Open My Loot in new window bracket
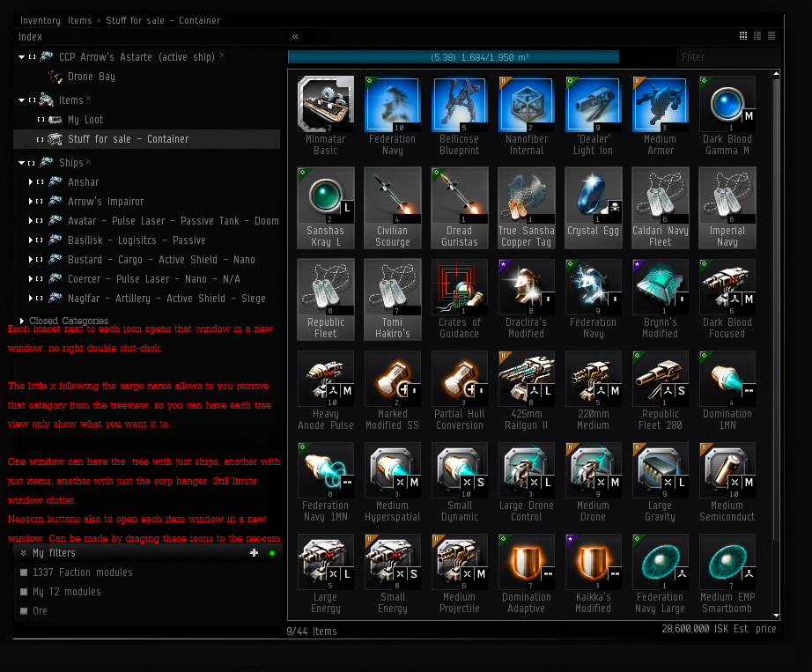The image size is (812, 672). [41, 120]
